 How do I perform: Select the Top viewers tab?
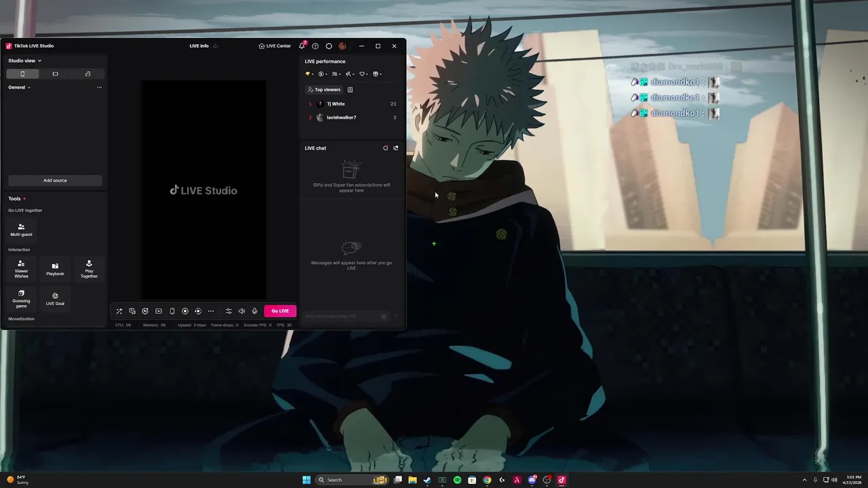pos(324,89)
